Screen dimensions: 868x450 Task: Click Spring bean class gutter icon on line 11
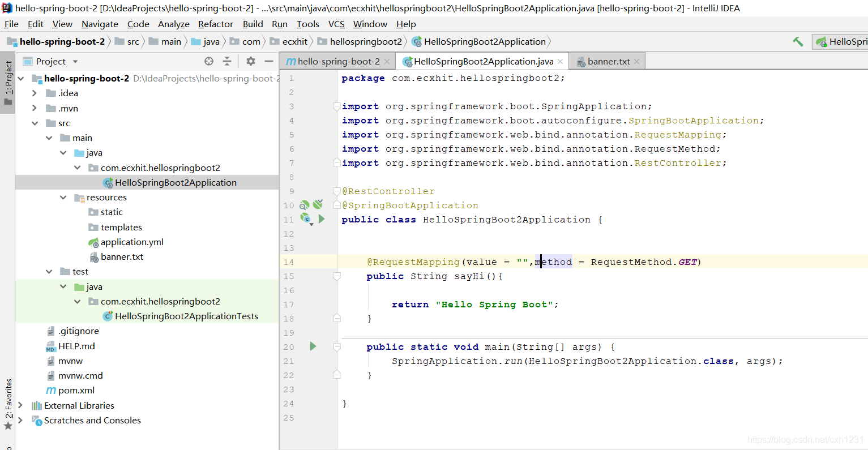tap(306, 219)
